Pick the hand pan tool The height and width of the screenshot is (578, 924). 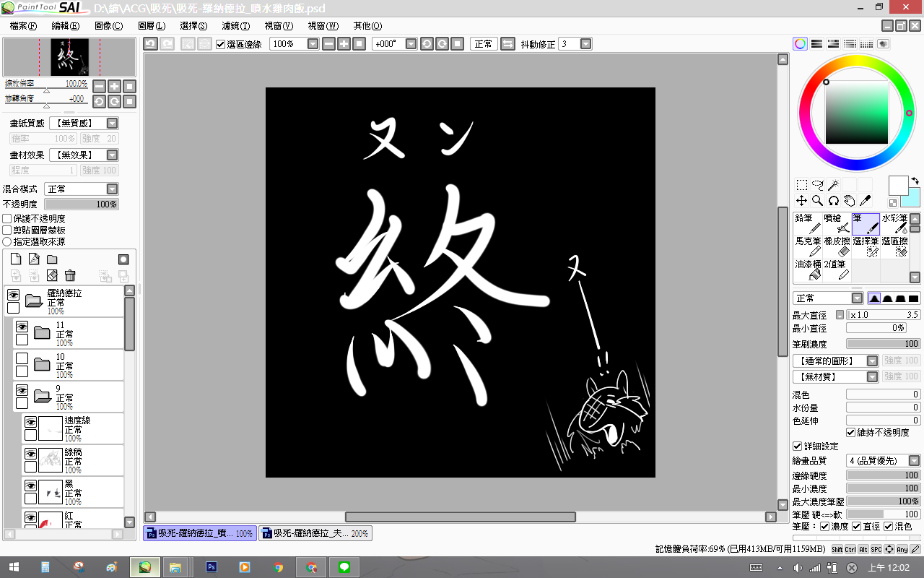click(x=850, y=201)
